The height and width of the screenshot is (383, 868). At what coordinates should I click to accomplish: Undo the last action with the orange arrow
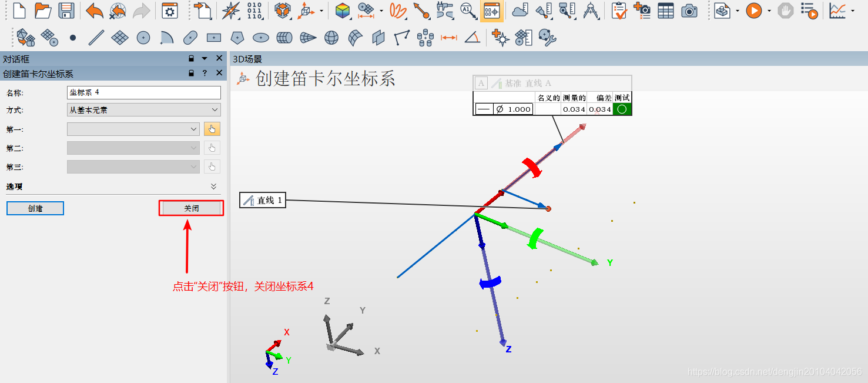pyautogui.click(x=94, y=10)
